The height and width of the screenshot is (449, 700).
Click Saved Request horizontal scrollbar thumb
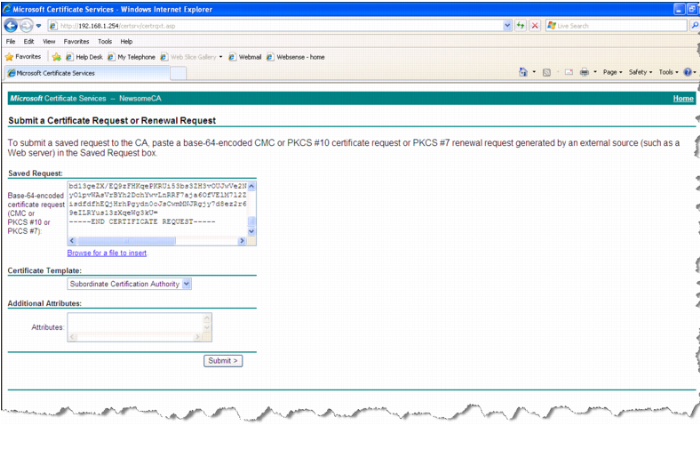tap(126, 241)
